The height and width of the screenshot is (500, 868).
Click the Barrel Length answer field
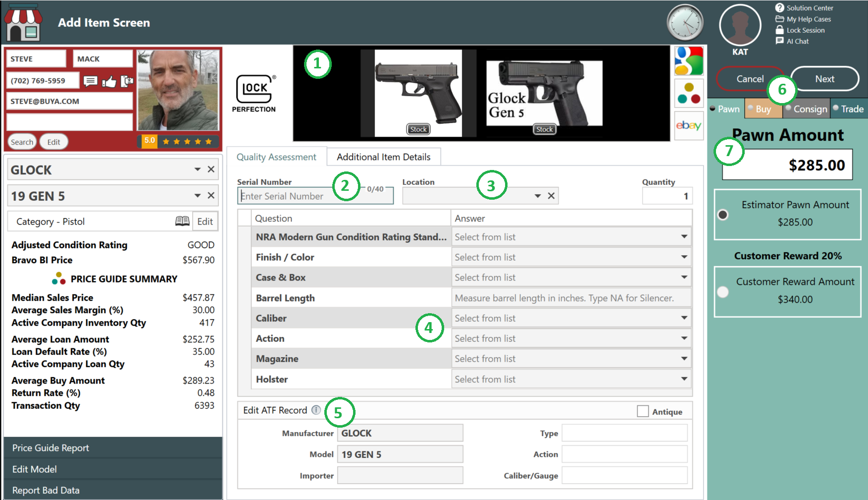click(571, 298)
